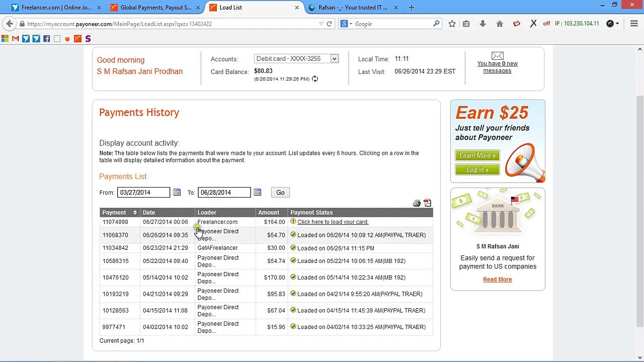Select payment row 11068370
The height and width of the screenshot is (362, 644).
[266, 235]
